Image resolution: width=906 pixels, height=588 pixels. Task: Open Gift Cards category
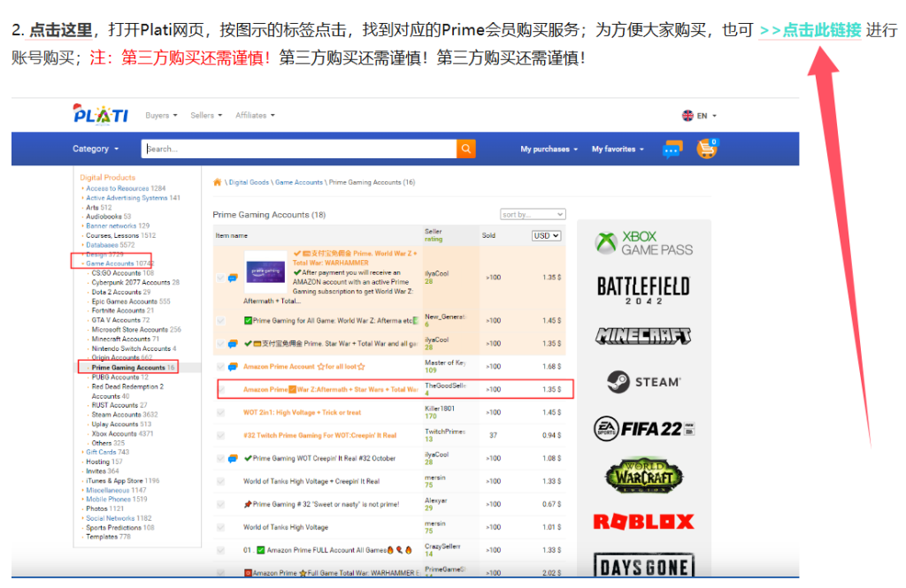pyautogui.click(x=101, y=452)
